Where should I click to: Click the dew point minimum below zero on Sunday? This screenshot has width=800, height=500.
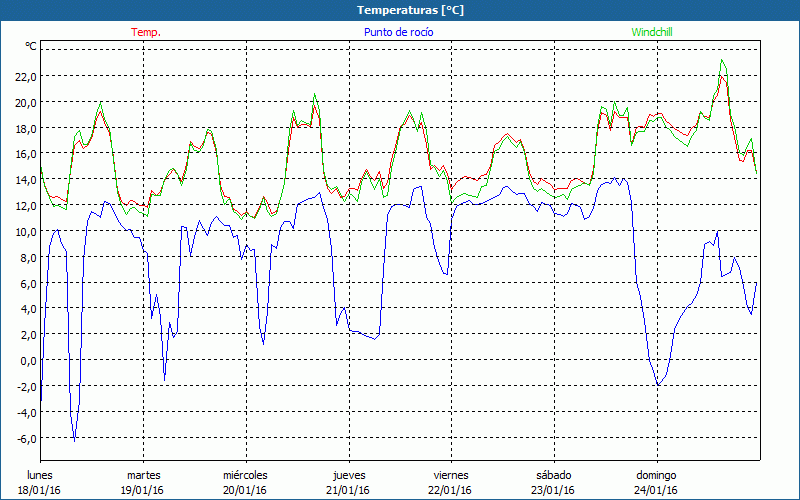point(658,385)
